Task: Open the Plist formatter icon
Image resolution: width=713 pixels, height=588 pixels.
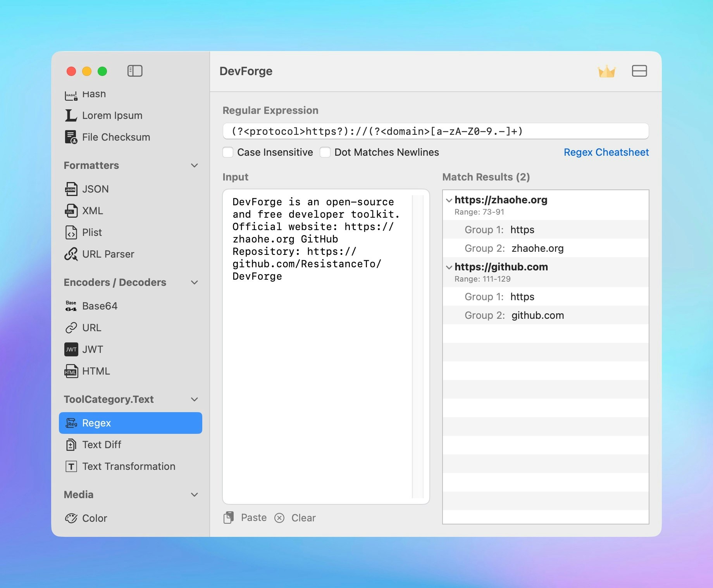Action: (71, 232)
